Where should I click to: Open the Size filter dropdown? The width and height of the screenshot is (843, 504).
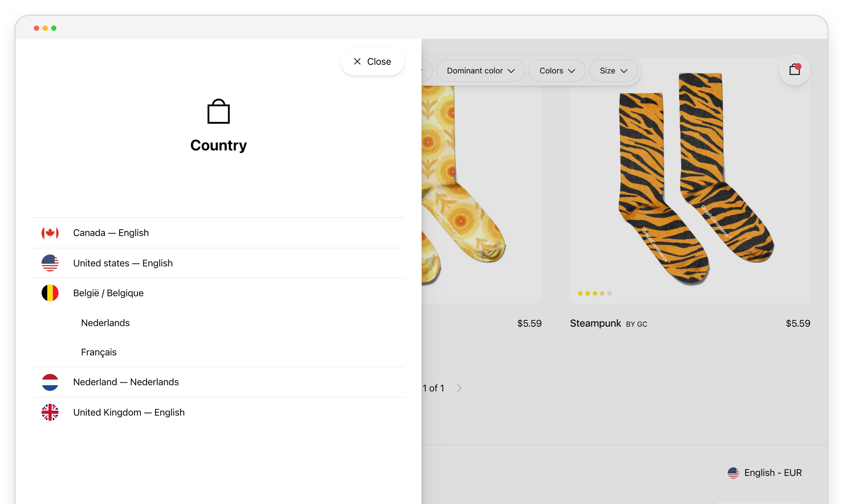613,70
